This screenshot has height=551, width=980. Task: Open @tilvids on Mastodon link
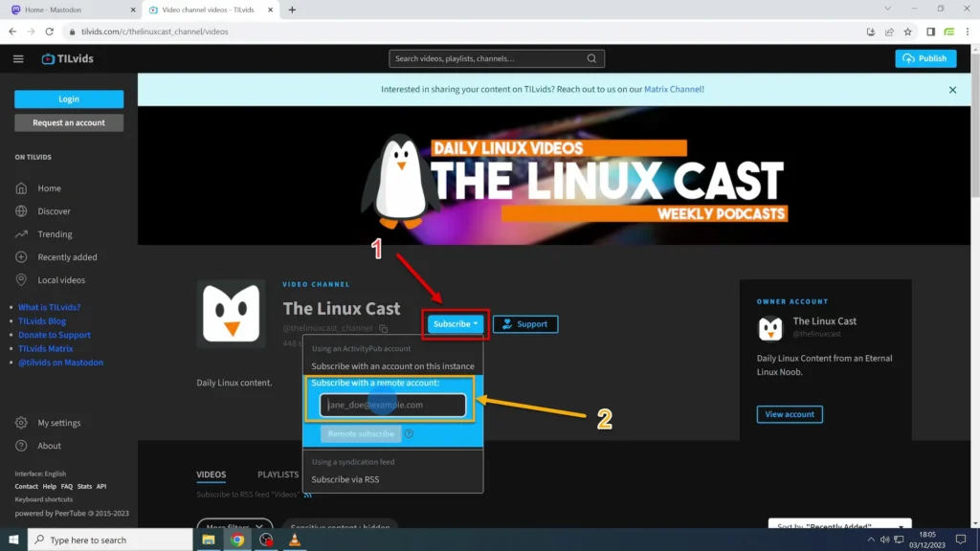pos(60,363)
